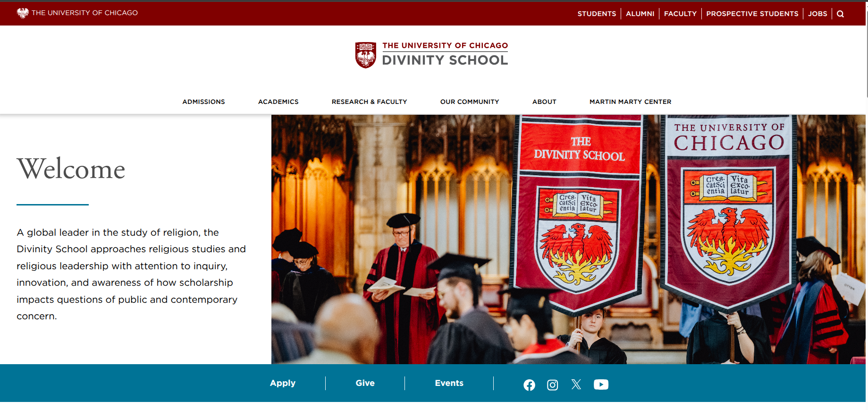The height and width of the screenshot is (410, 868).
Task: Go to Martin Marty Center
Action: (x=630, y=102)
